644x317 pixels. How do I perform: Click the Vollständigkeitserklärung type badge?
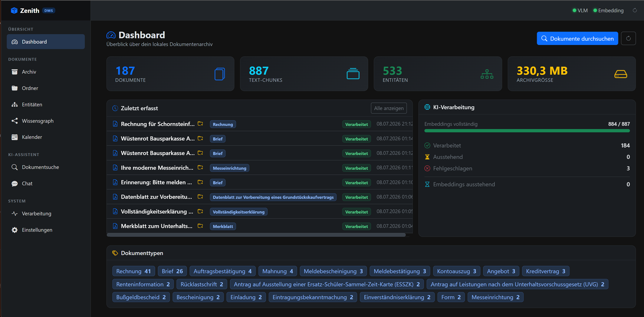pos(238,212)
